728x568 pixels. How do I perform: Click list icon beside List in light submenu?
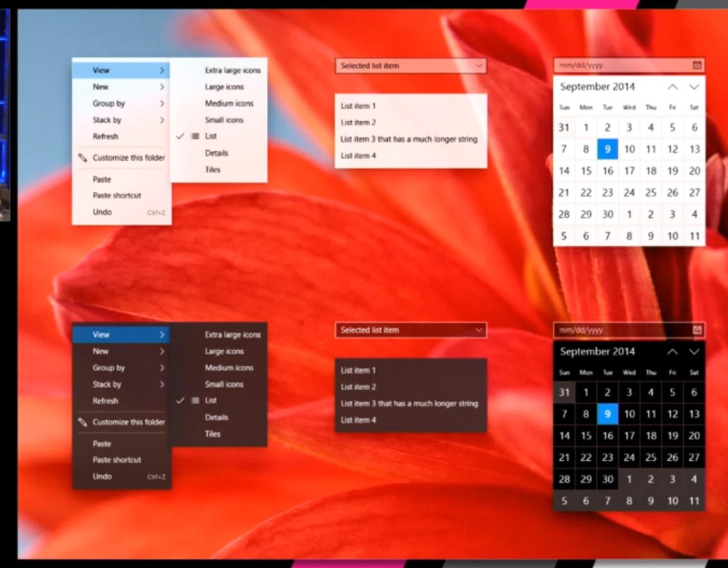[196, 136]
